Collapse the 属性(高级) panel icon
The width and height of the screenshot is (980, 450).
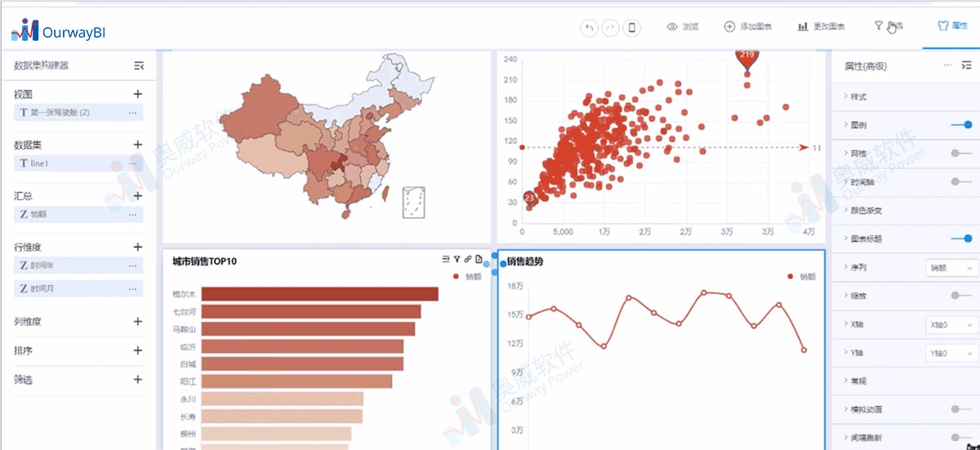[x=966, y=65]
